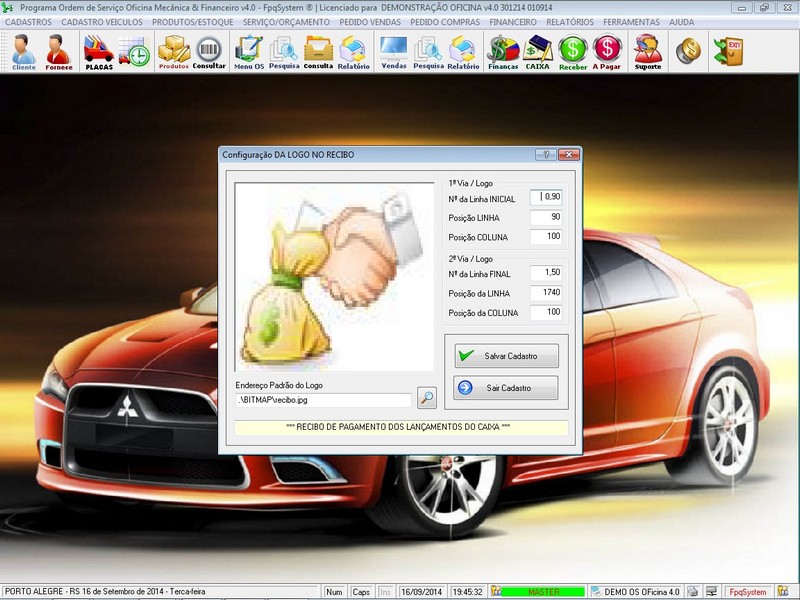Screen dimensions: 800x600
Task: Click the dialog help question button
Action: pos(546,155)
